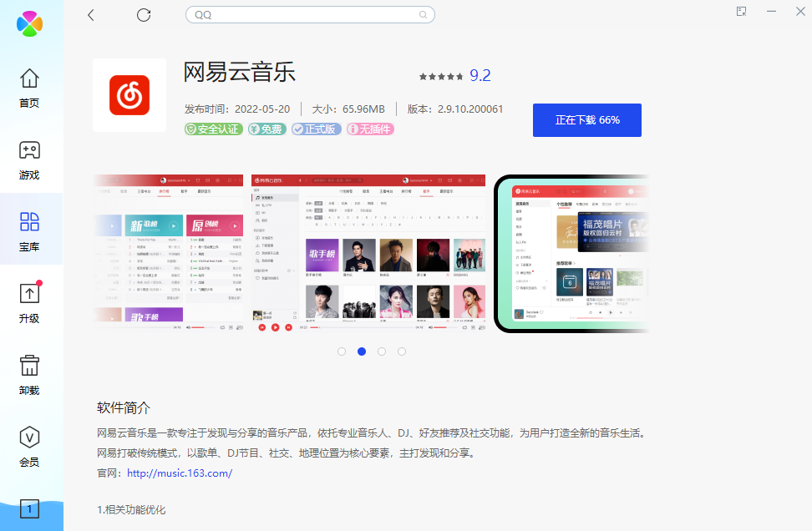The height and width of the screenshot is (531, 812).
Task: Focus the search box containing QQ
Action: coord(310,15)
